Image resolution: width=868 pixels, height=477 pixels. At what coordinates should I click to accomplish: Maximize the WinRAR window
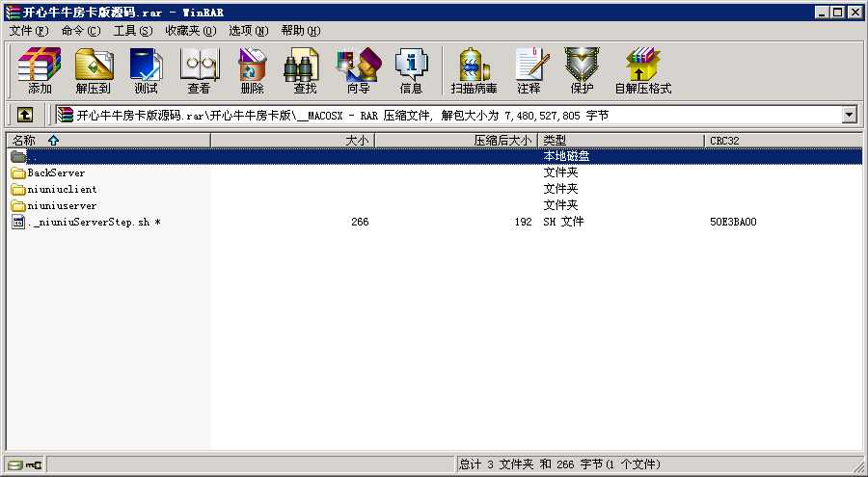[x=837, y=13]
